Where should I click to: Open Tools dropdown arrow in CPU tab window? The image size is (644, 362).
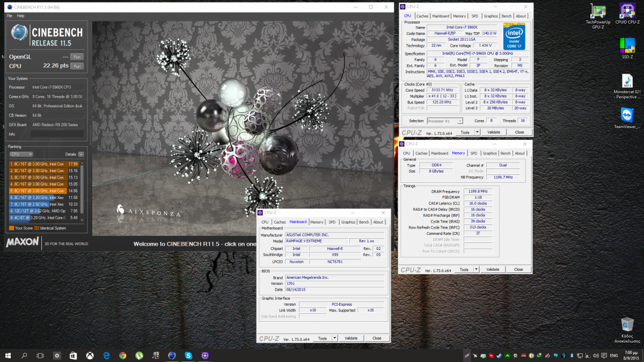[478, 132]
